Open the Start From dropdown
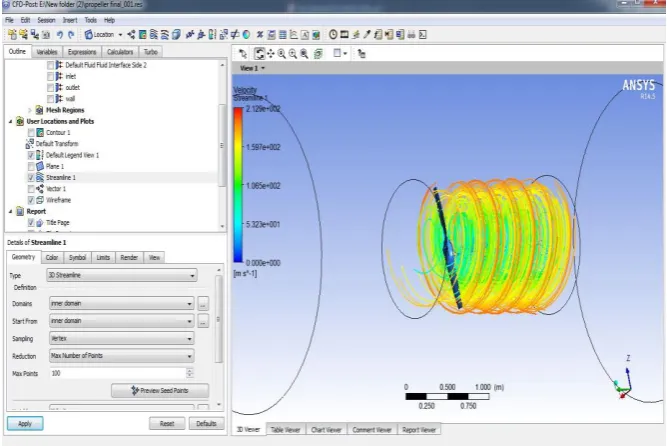 pyautogui.click(x=122, y=321)
